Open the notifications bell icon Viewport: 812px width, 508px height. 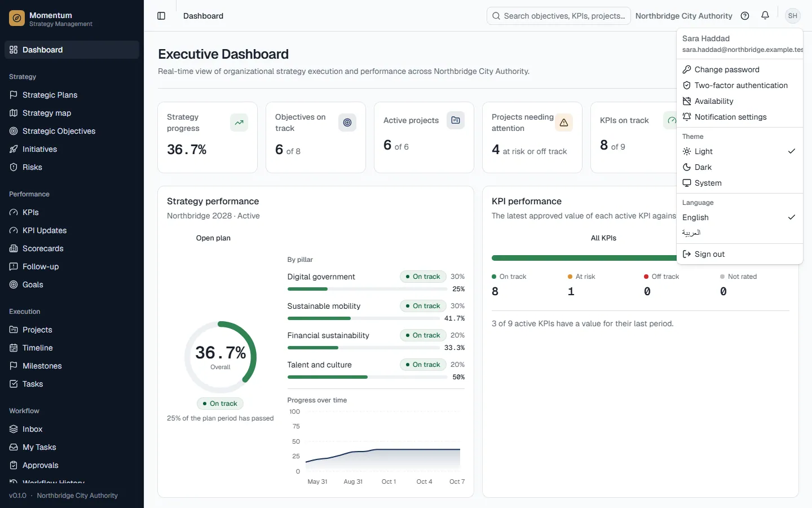(765, 16)
